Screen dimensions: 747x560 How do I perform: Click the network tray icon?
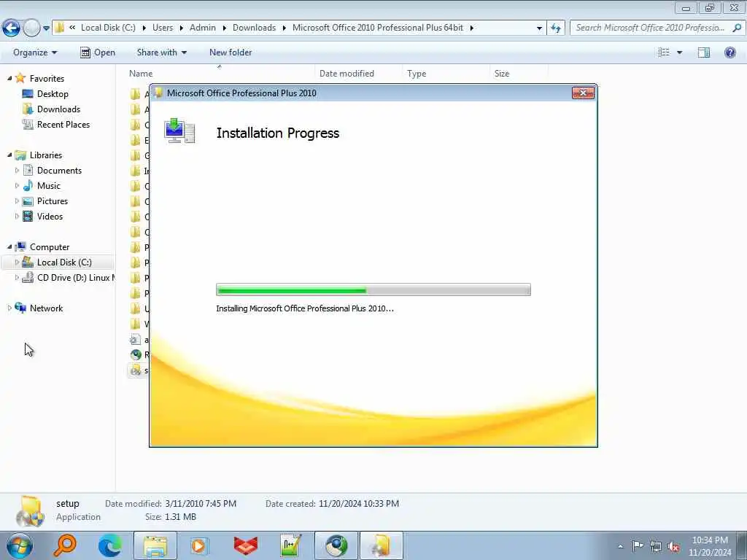coord(656,546)
